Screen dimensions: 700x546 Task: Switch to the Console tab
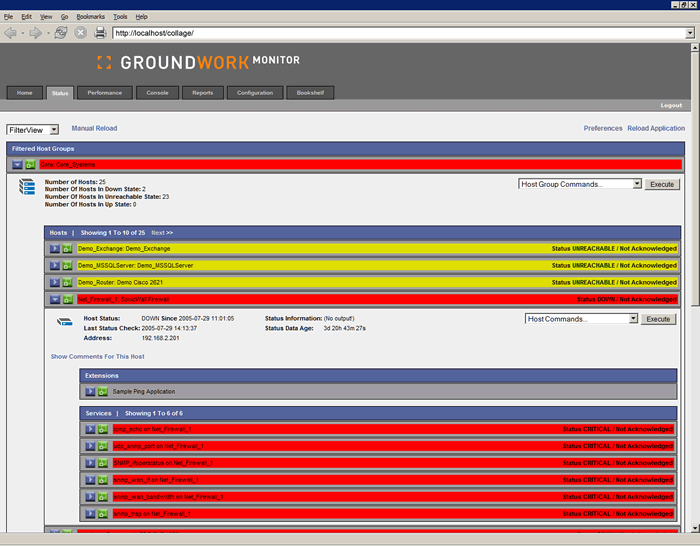[157, 93]
